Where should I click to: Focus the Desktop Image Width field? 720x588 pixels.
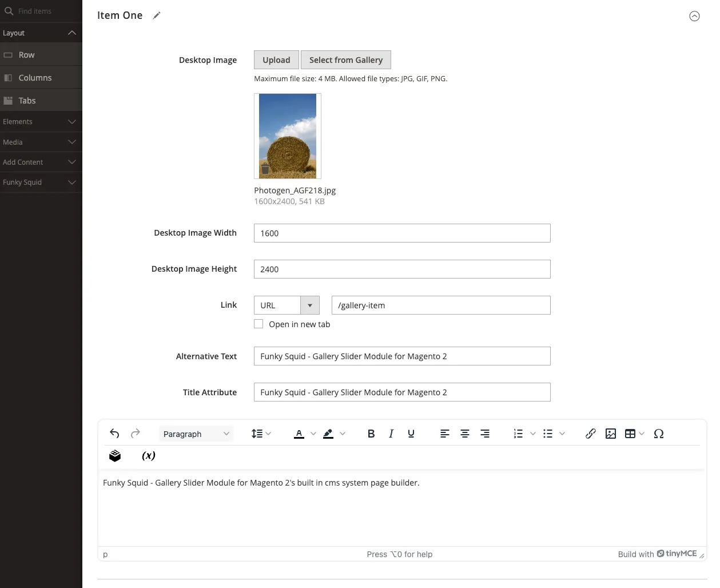coord(402,233)
